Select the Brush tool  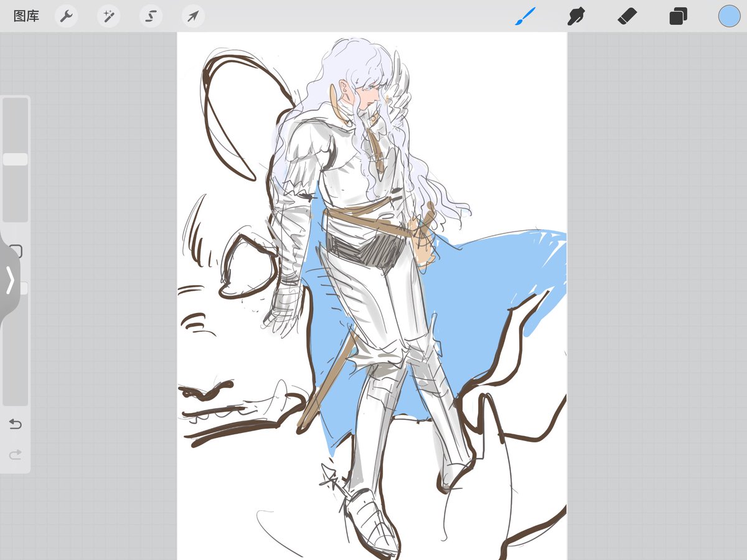point(525,16)
